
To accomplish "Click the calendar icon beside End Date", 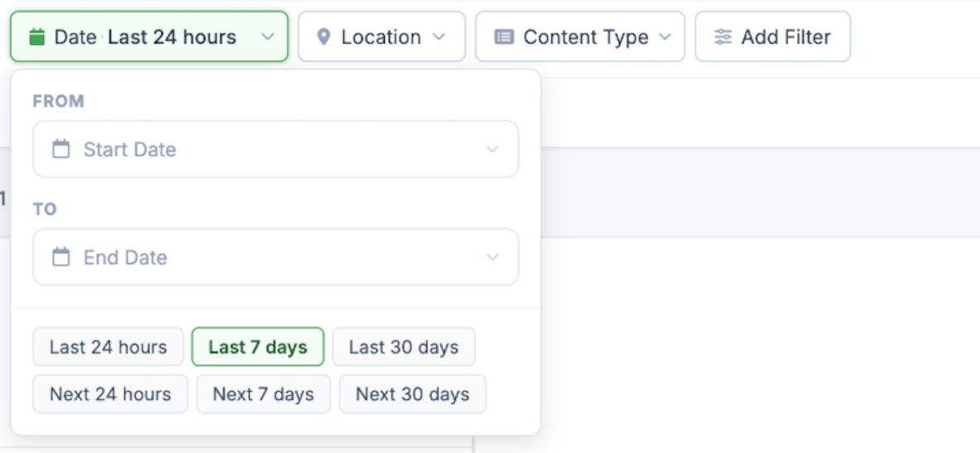I will pyautogui.click(x=61, y=257).
